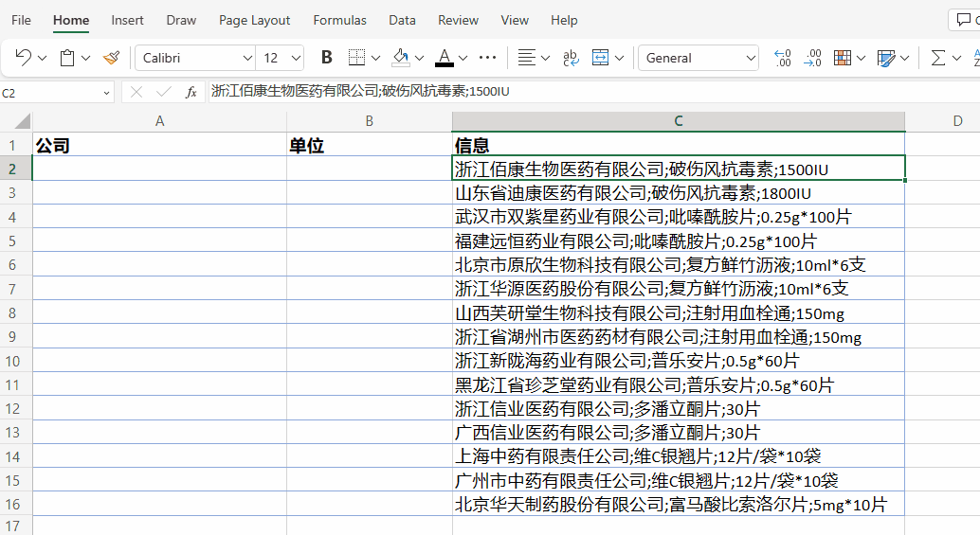Switch to the View tab
Viewport: 980px width, 535px height.
coord(515,20)
